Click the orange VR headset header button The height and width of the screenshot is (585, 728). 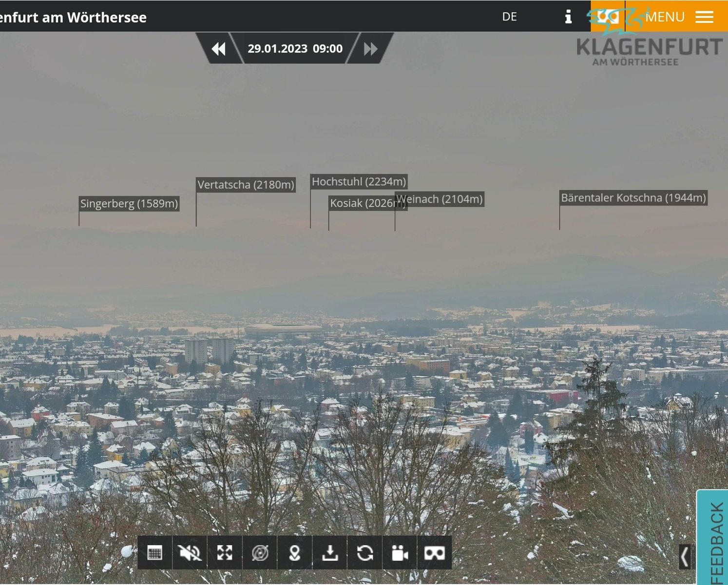click(607, 17)
